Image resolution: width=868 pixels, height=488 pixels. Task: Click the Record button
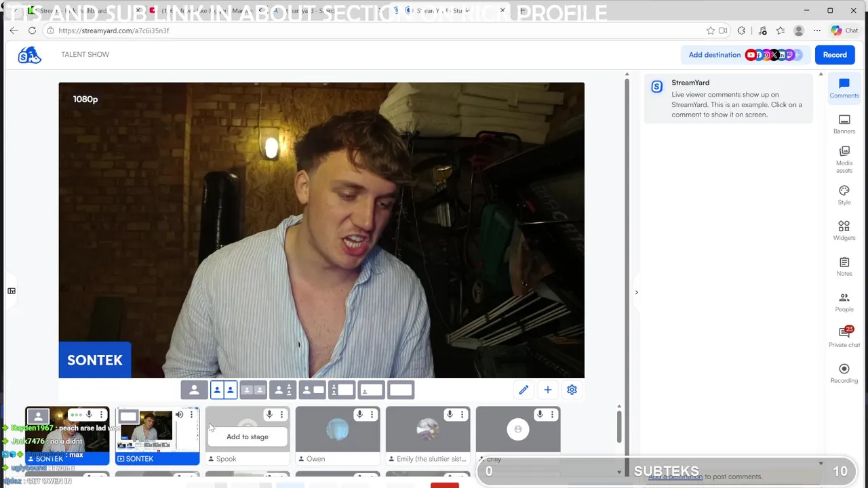835,55
